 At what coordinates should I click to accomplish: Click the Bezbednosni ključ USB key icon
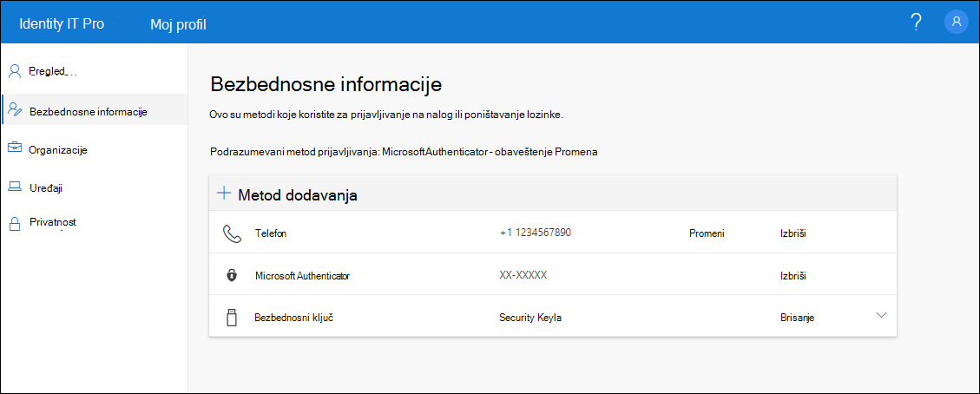pos(232,317)
